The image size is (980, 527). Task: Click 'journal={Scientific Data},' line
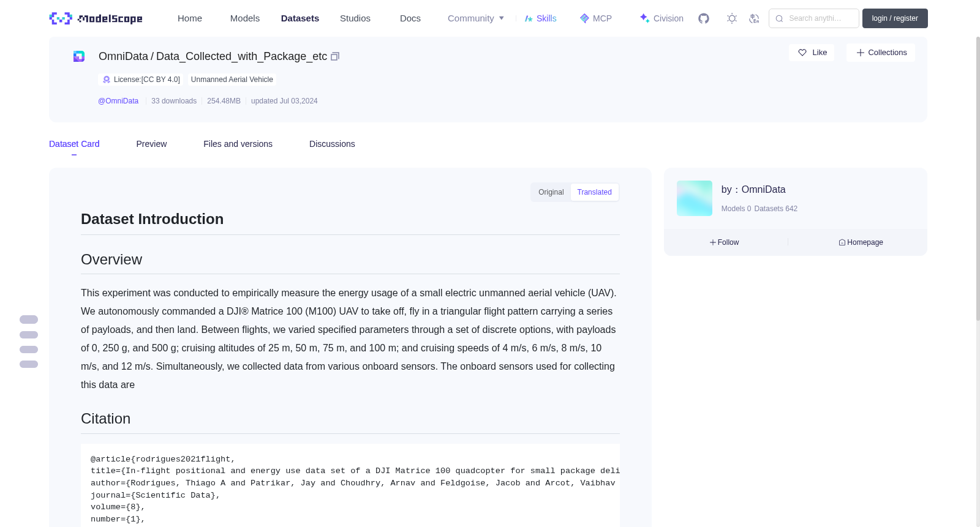click(156, 495)
